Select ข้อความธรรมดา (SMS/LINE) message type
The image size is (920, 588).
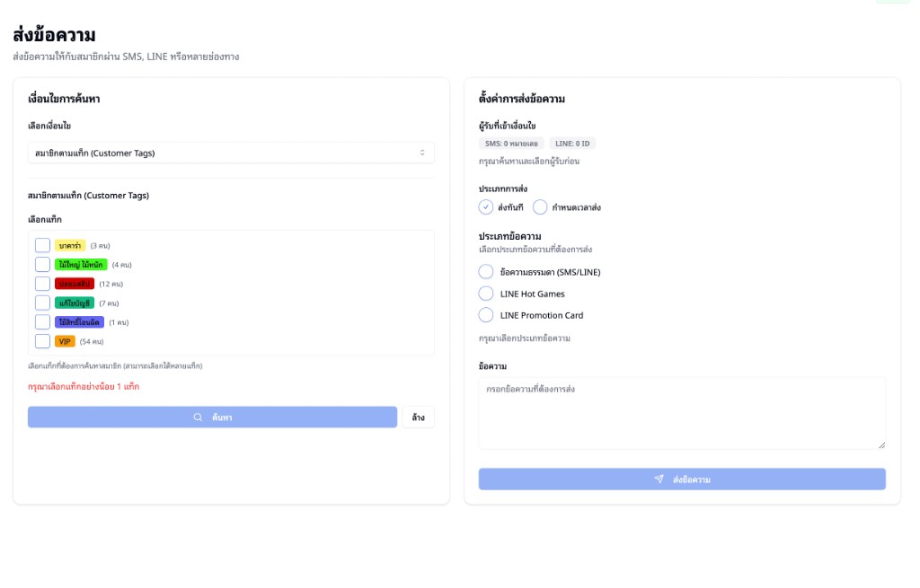486,272
